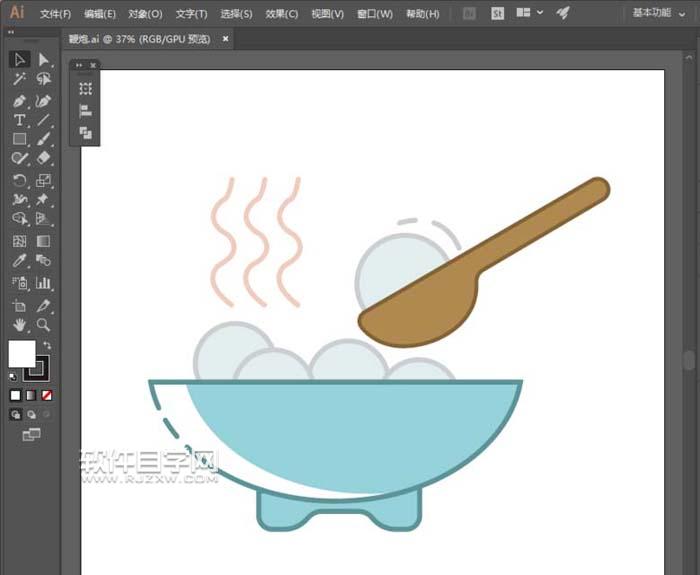Select the Column Graph tool
This screenshot has height=575, width=700.
[43, 283]
